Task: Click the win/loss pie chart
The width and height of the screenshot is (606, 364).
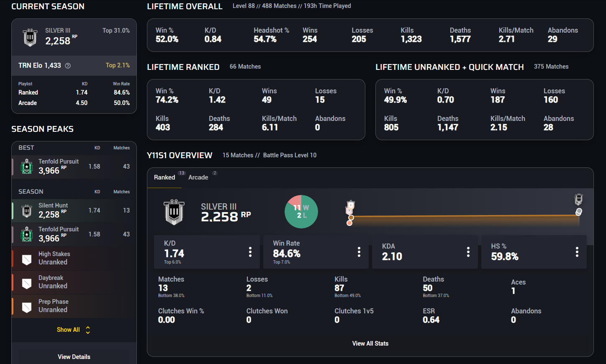Action: (x=301, y=212)
